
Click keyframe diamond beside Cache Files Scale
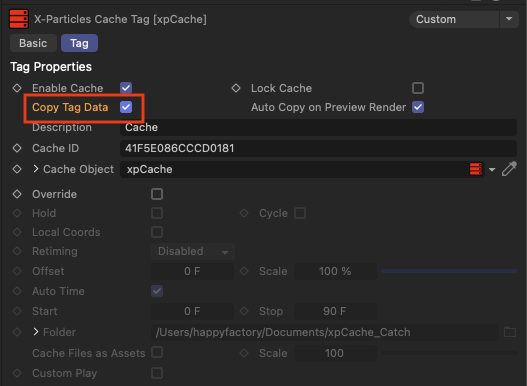[x=244, y=353]
